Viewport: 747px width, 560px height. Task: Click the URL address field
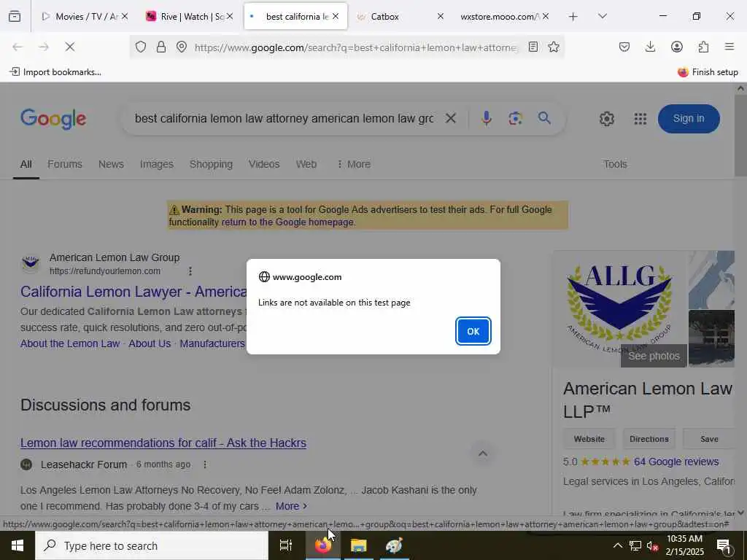(355, 47)
